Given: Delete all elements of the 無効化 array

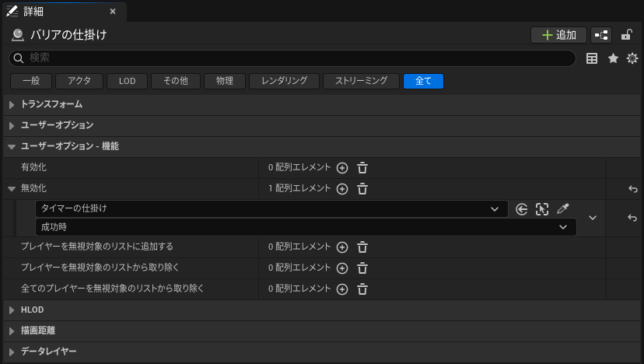Looking at the screenshot, I should 362,188.
